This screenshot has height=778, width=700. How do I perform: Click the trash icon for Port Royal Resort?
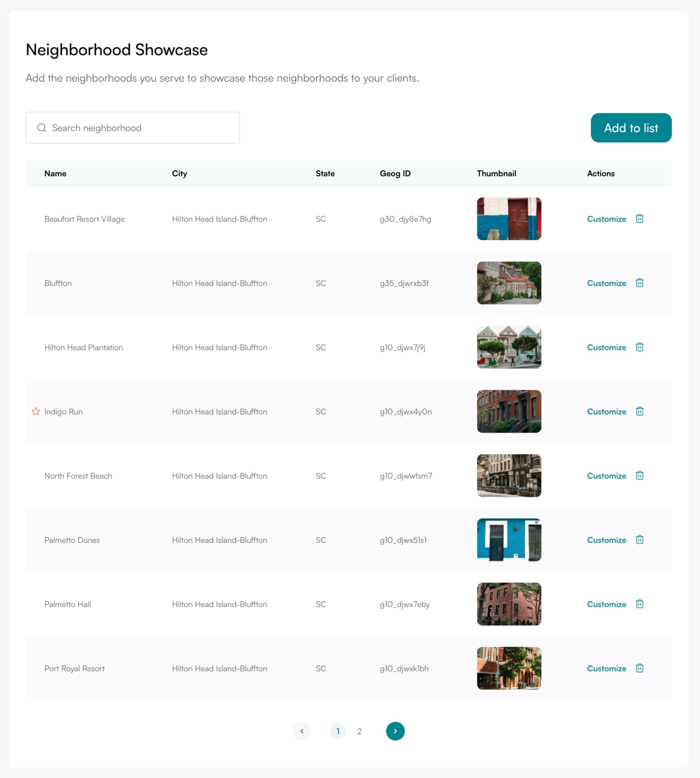click(x=640, y=668)
